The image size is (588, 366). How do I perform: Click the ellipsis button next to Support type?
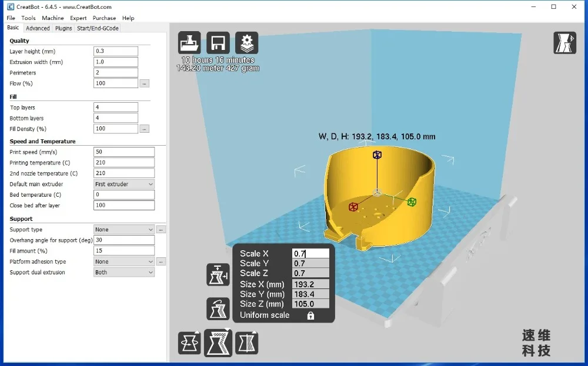[161, 229]
